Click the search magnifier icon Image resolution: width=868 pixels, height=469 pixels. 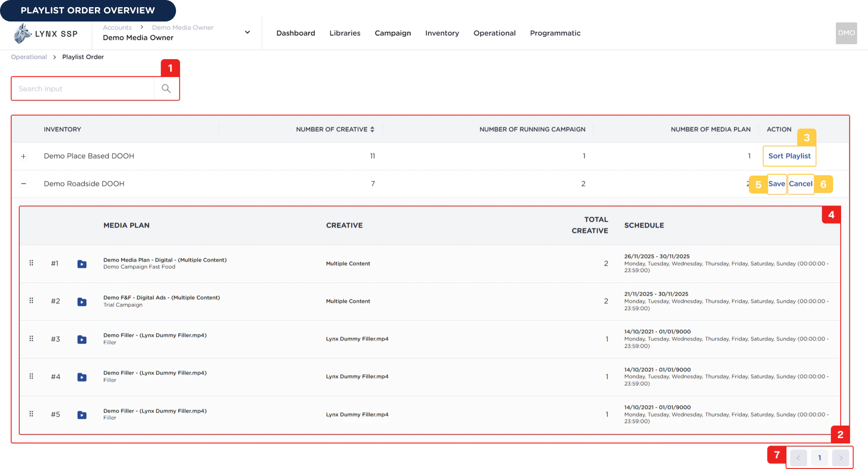[x=166, y=89]
